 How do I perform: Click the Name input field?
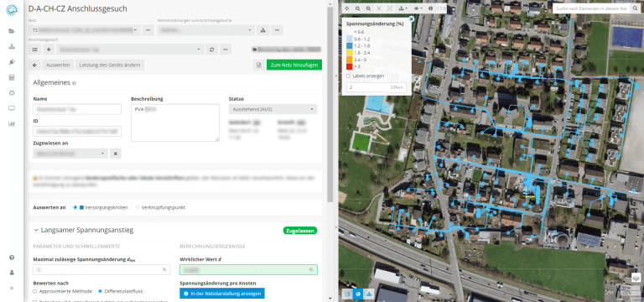pos(77,109)
